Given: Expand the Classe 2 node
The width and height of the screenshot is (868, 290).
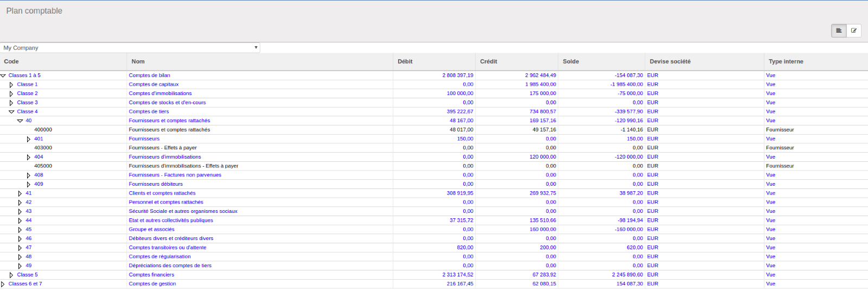Looking at the screenshot, I should pyautogui.click(x=11, y=93).
